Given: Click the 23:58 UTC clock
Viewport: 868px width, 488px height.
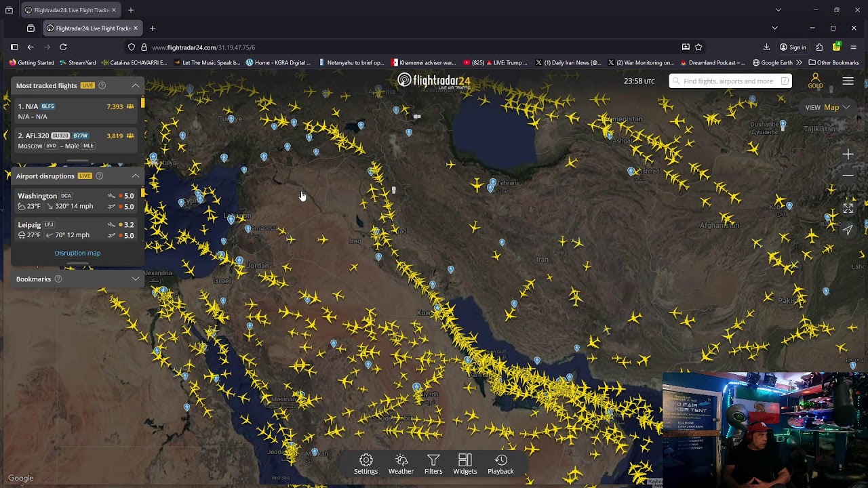Looking at the screenshot, I should [x=639, y=81].
